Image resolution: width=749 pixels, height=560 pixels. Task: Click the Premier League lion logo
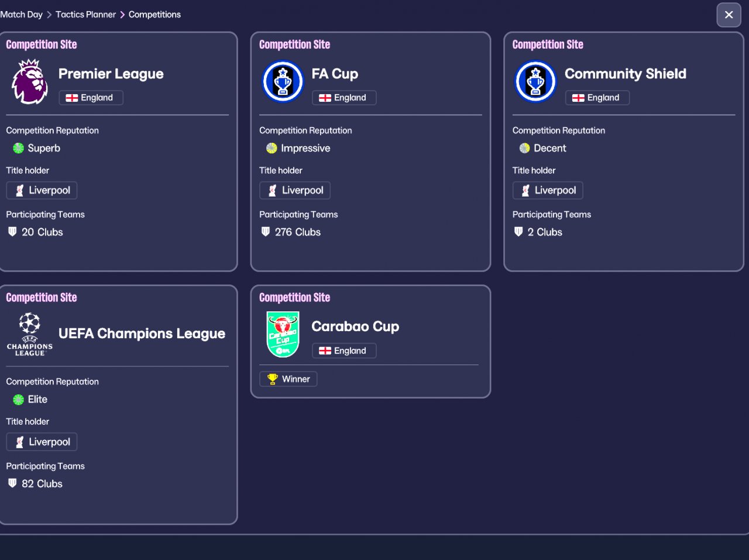29,82
